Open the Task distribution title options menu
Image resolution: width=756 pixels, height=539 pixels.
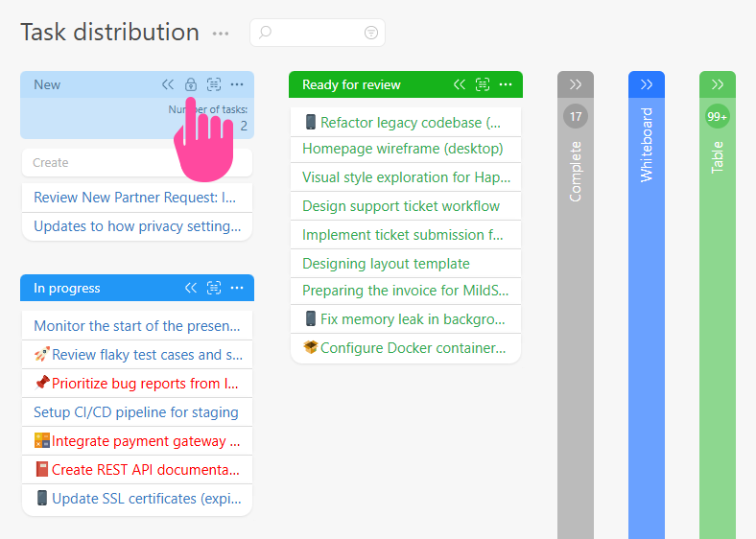click(221, 34)
